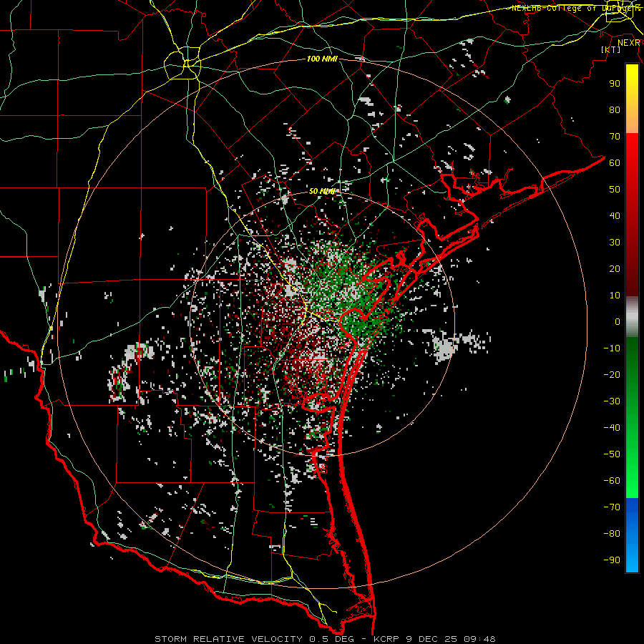Click the "9 DEC 25" date in the caption

pyautogui.click(x=431, y=639)
